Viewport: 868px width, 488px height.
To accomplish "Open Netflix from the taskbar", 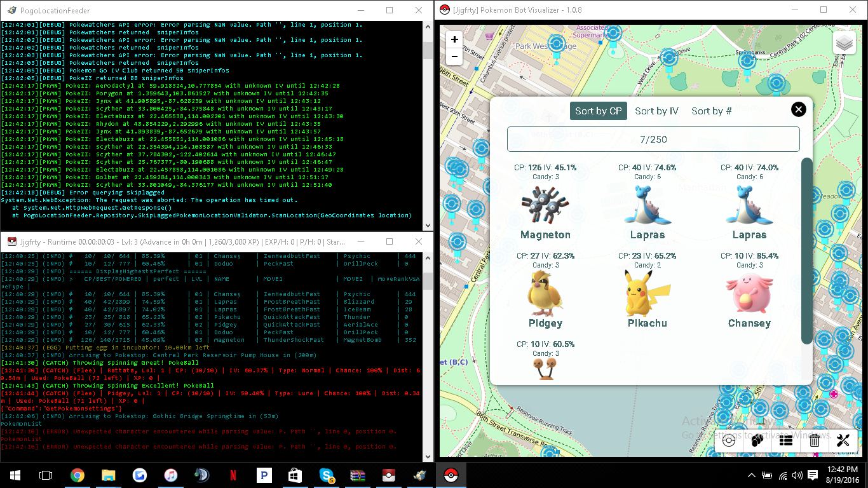I will coord(233,475).
